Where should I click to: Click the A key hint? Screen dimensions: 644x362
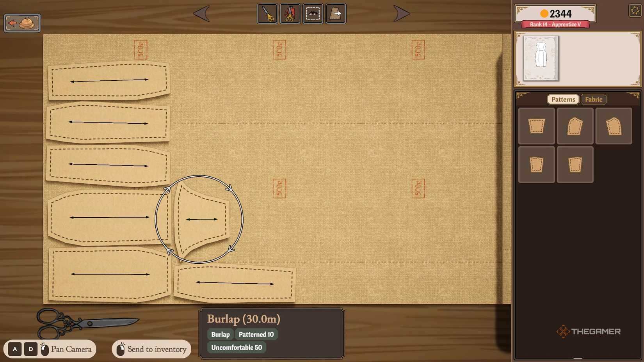15,349
